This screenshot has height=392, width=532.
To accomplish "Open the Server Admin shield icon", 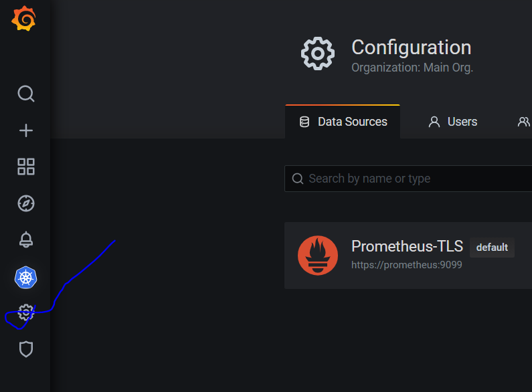I will coord(26,349).
